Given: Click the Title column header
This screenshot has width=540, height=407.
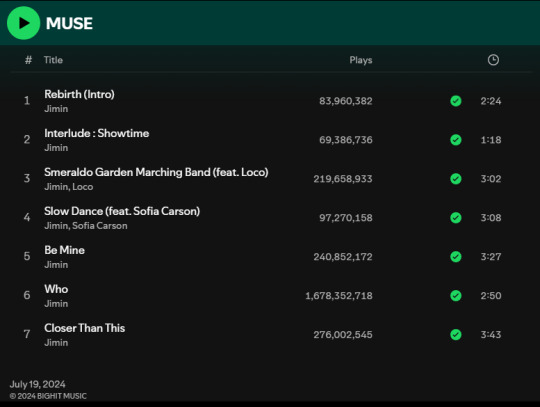Looking at the screenshot, I should pos(53,60).
